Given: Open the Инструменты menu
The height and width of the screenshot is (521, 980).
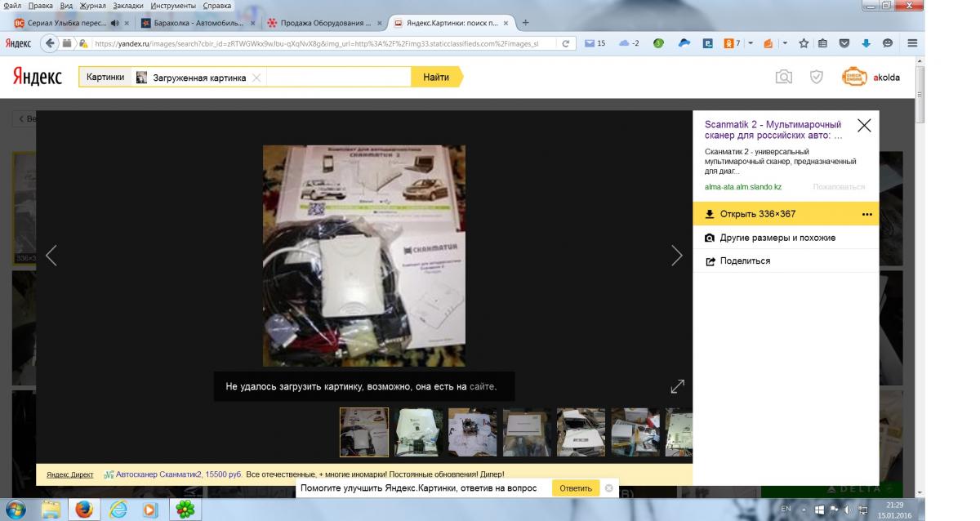Looking at the screenshot, I should coord(172,6).
